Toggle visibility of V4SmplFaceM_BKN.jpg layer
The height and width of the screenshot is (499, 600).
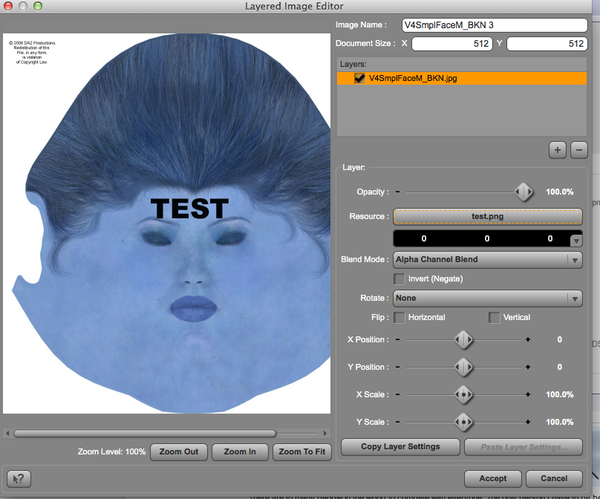[x=359, y=78]
